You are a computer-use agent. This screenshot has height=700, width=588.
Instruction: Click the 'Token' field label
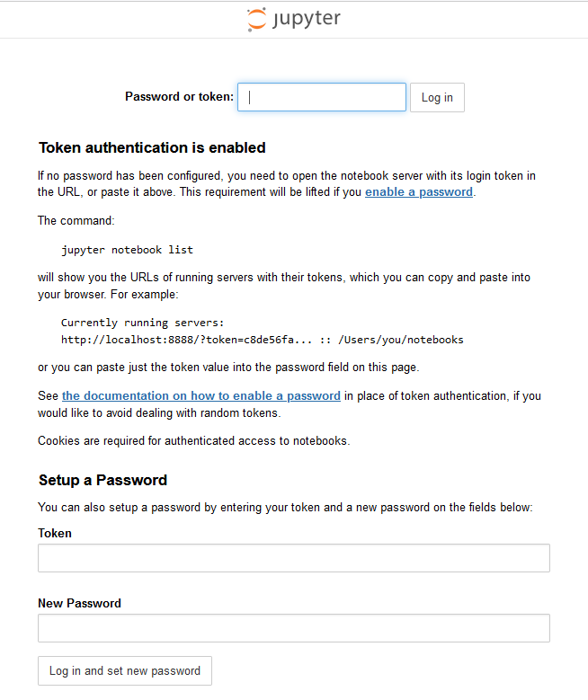click(x=55, y=533)
